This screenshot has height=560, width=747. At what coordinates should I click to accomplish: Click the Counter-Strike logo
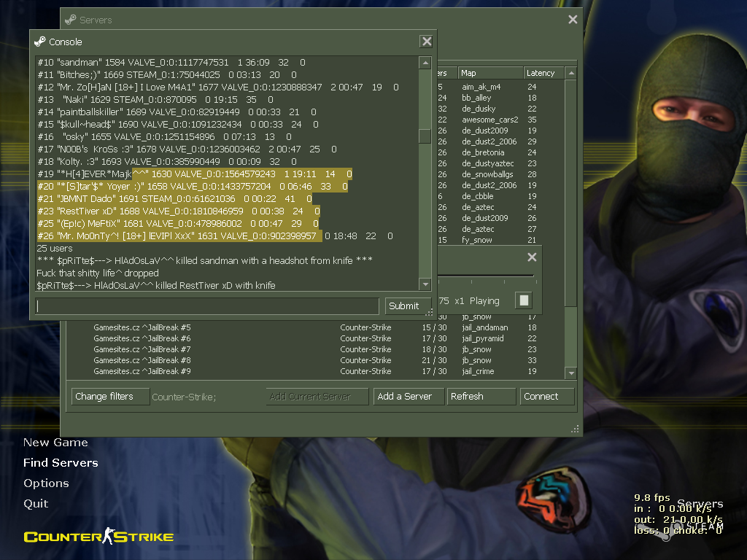[98, 536]
